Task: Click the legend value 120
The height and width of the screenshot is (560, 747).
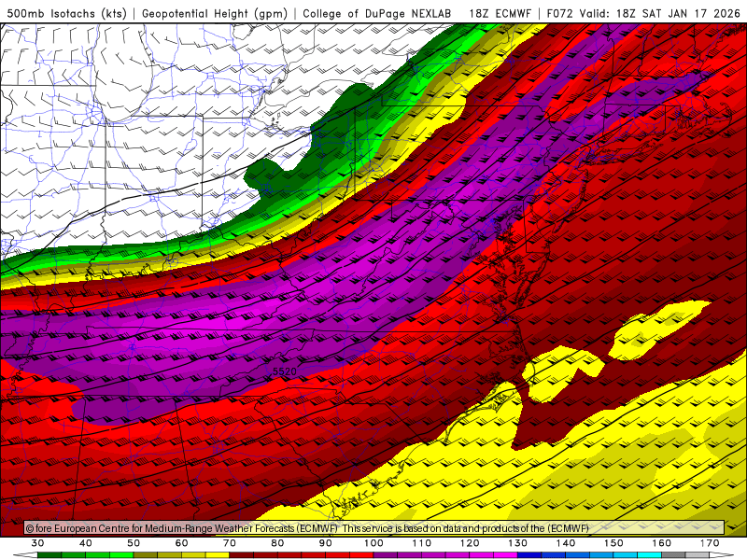Action: click(x=470, y=543)
